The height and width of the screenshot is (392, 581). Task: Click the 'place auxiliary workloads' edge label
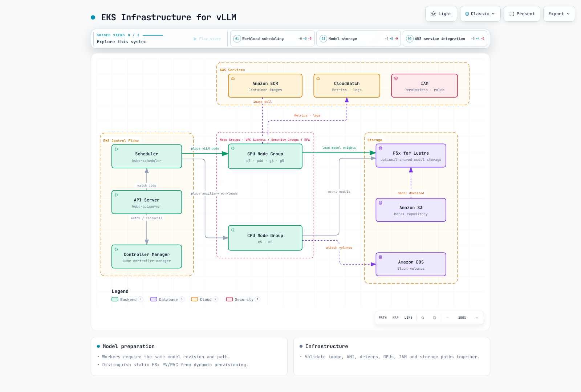tap(214, 193)
